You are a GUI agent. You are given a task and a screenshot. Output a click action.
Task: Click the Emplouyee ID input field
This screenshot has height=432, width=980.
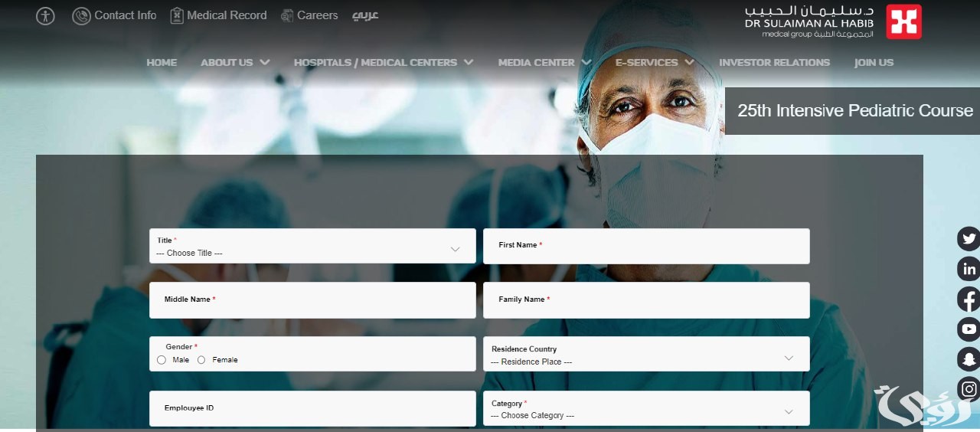click(x=312, y=408)
